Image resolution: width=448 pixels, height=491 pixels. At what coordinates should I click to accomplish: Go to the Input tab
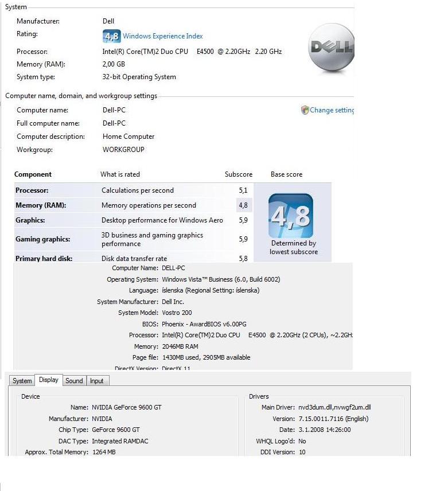pyautogui.click(x=97, y=381)
